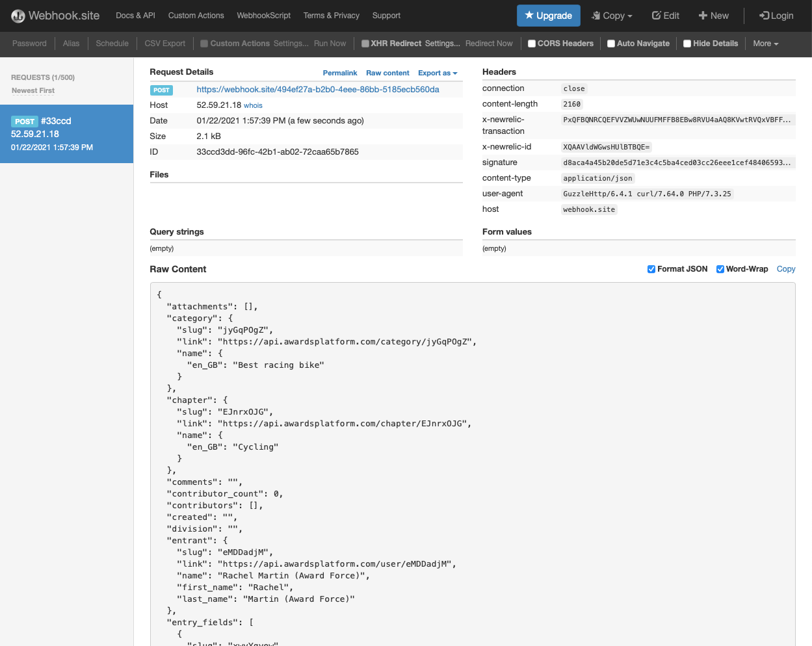Expand the Export as dropdown

(x=438, y=73)
